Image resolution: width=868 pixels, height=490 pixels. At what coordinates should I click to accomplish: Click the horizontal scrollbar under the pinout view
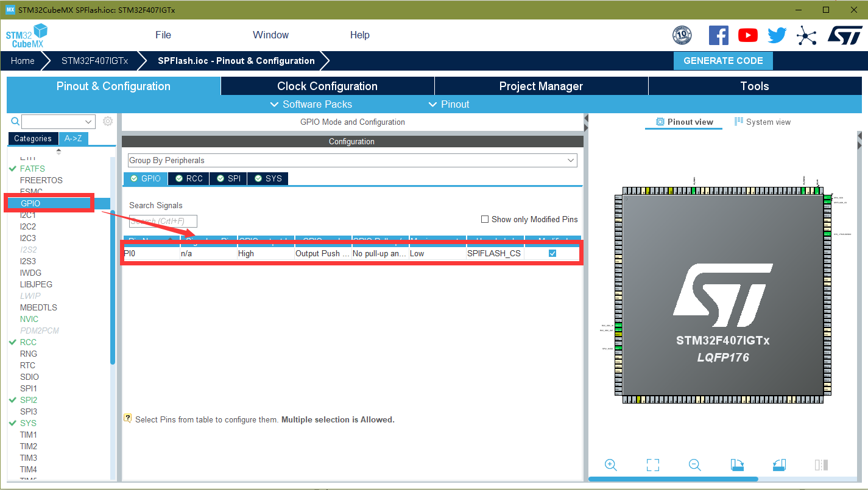click(673, 479)
